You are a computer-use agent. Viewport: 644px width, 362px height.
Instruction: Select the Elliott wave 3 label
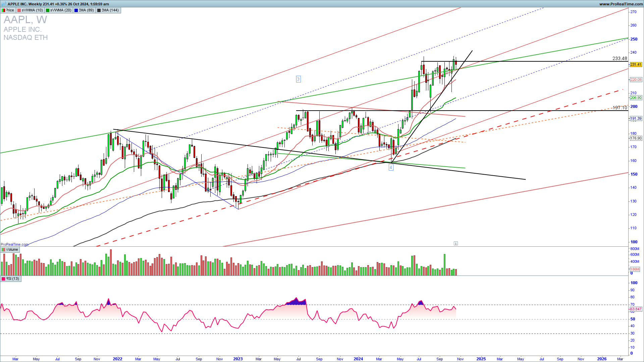pos(298,79)
